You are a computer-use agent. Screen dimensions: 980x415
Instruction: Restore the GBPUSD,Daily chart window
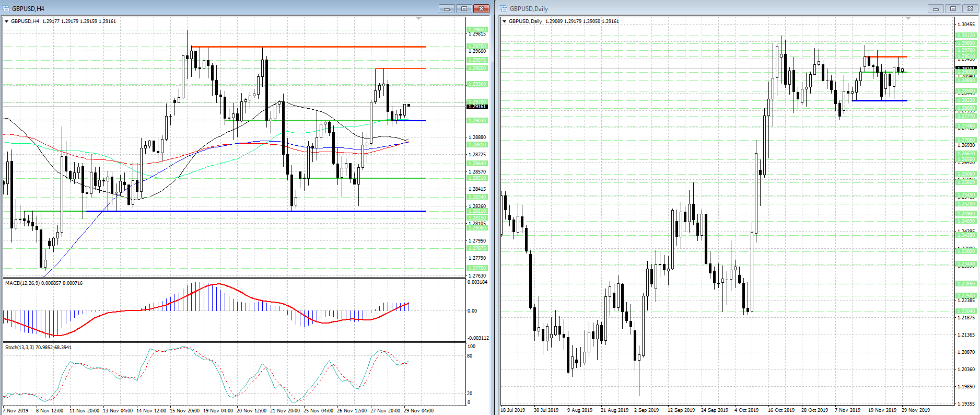(x=952, y=8)
